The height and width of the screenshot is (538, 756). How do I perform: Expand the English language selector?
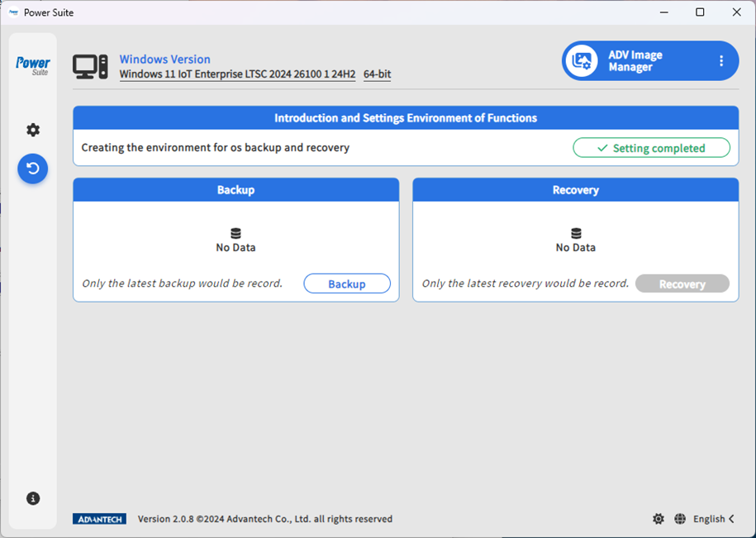709,519
